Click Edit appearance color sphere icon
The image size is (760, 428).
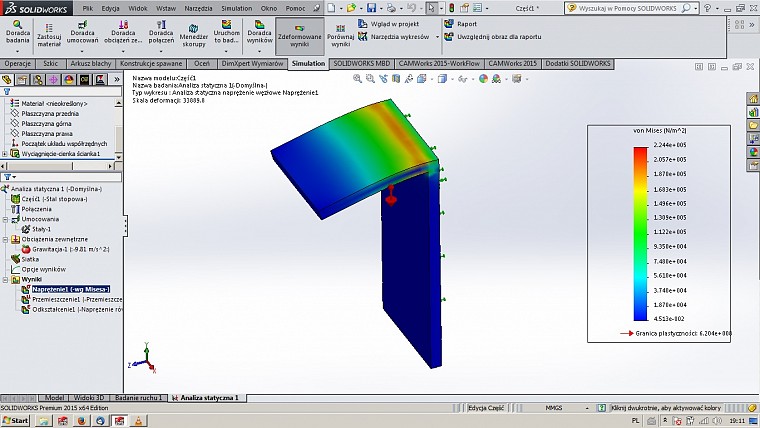click(483, 79)
